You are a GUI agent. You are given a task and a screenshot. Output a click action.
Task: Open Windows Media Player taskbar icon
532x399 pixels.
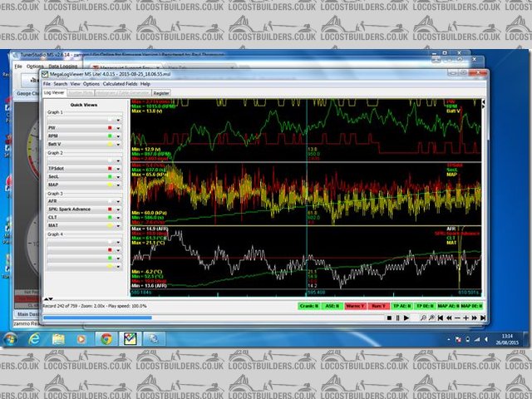click(x=82, y=339)
